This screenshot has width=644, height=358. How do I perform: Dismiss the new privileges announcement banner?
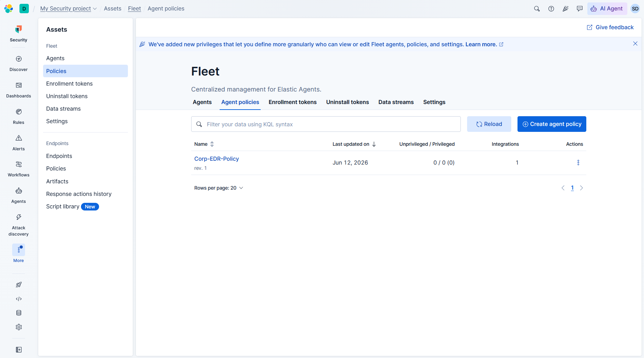coord(635,44)
